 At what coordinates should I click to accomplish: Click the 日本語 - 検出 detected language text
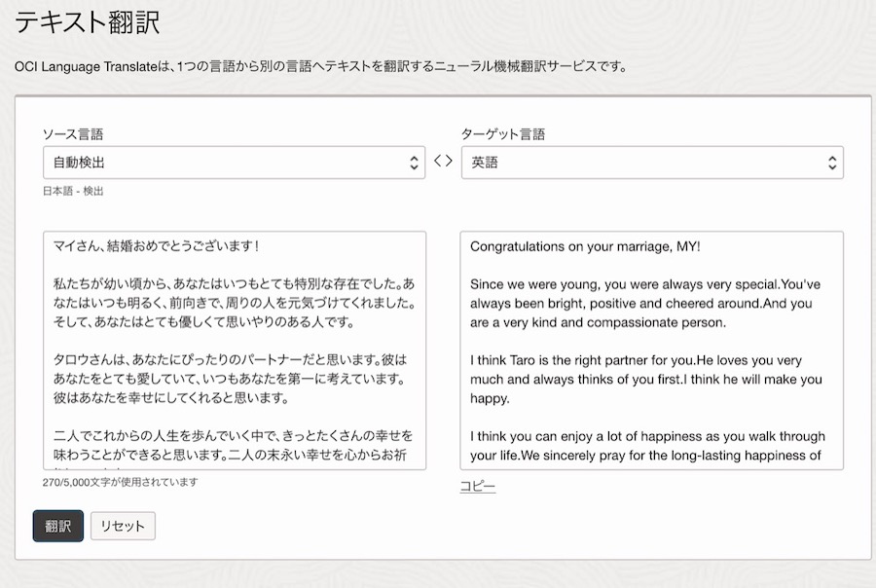pyautogui.click(x=73, y=191)
